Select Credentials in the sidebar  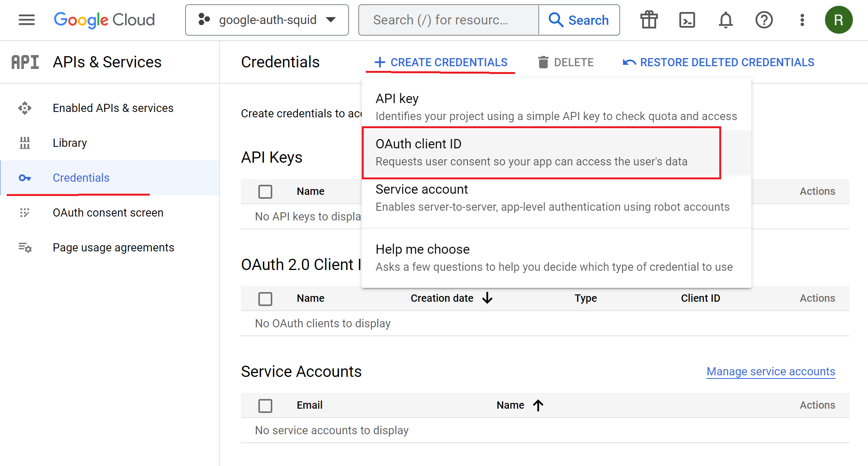[110, 178]
